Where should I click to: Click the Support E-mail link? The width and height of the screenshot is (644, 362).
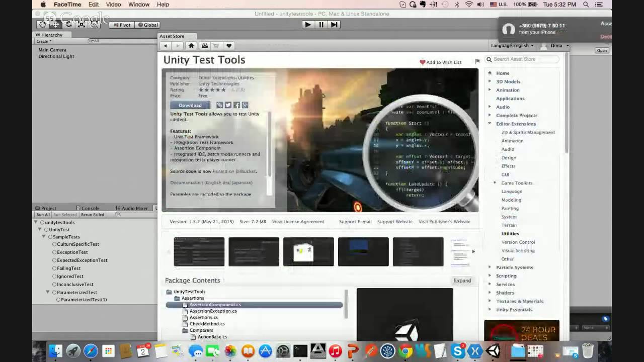355,222
